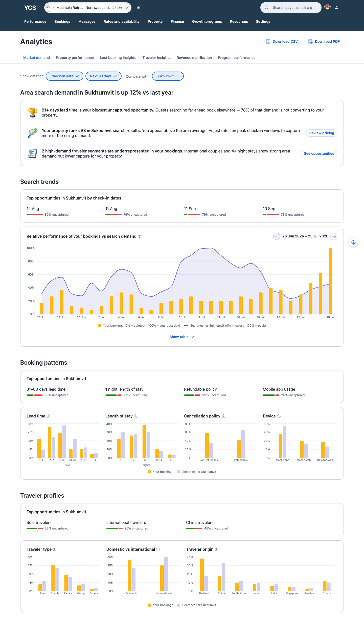The image size is (364, 619).
Task: Click the '10 Sep' opportunity date
Action: 269,209
